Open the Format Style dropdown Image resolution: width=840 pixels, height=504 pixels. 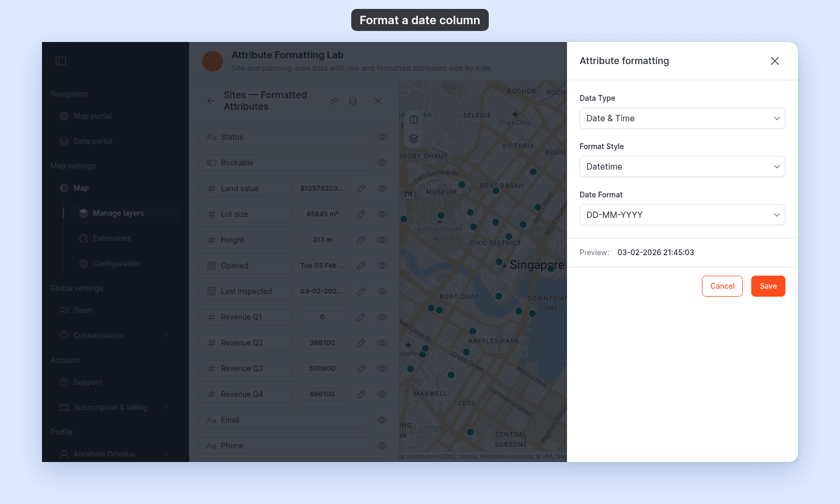point(682,166)
